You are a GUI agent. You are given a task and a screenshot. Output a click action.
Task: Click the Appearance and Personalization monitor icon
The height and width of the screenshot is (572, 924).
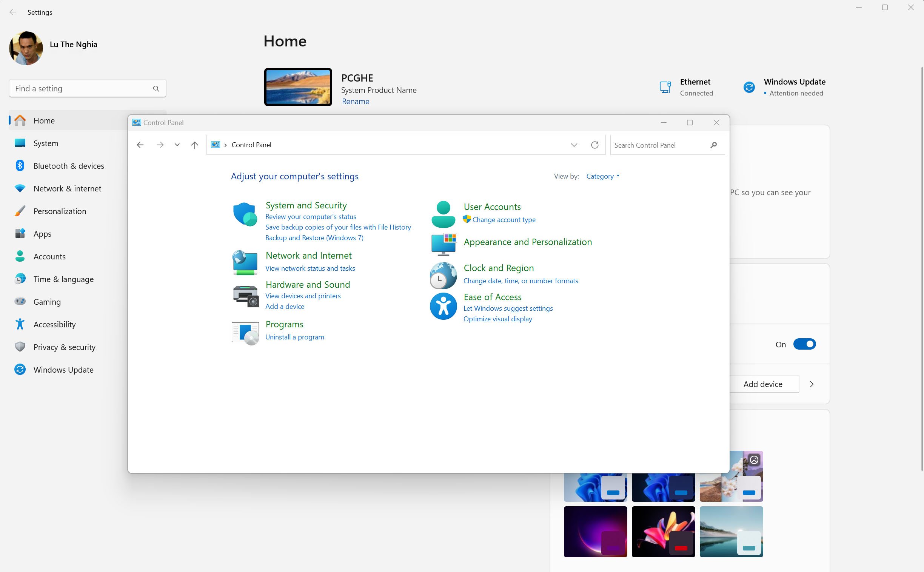(x=443, y=244)
